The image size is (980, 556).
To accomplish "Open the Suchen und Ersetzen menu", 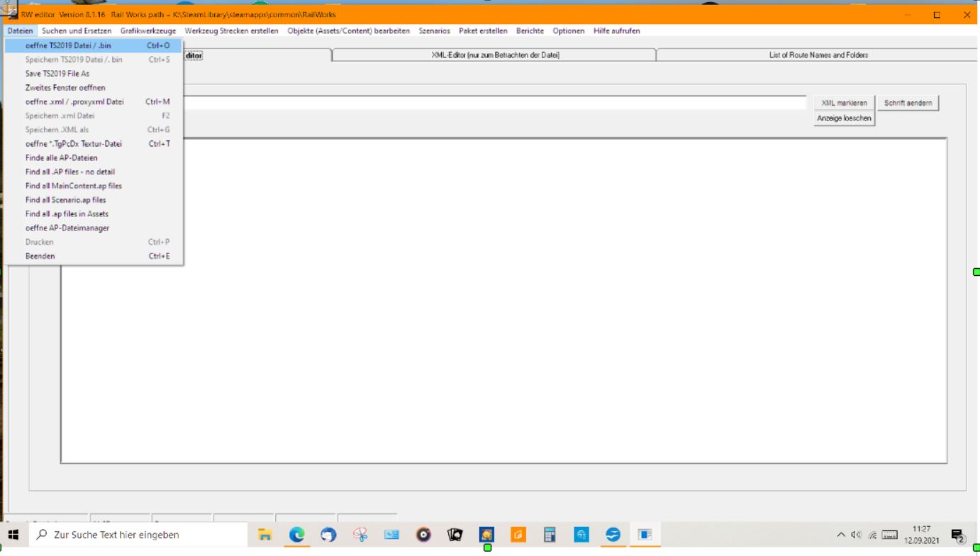I will (77, 30).
